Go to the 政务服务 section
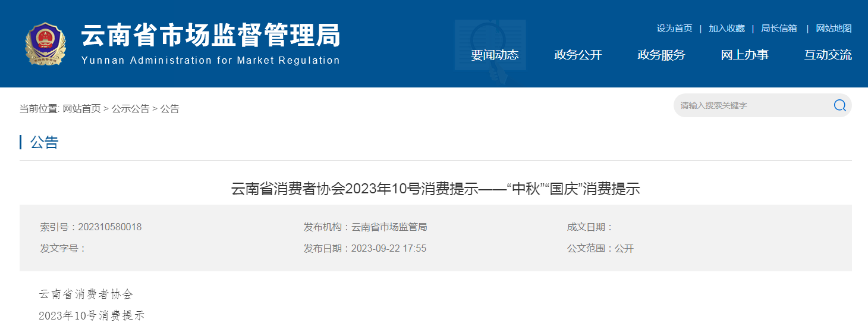This screenshot has width=868, height=329. (661, 55)
